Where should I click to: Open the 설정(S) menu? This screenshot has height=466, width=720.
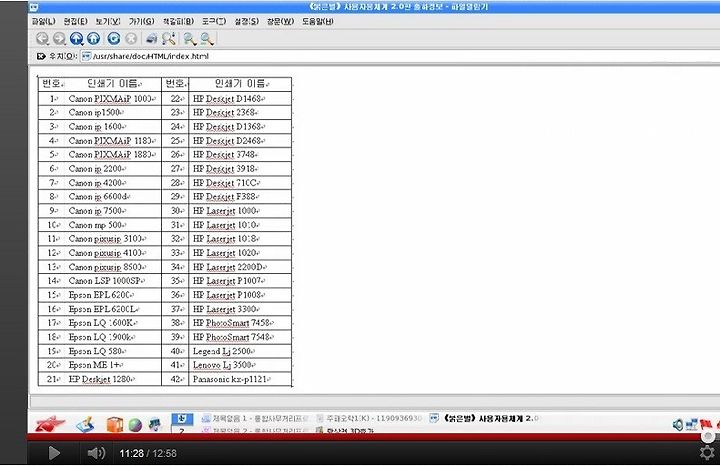247,21
